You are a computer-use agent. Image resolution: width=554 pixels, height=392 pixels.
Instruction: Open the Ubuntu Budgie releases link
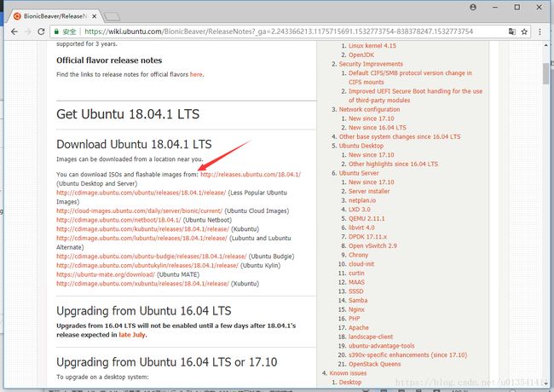(151, 257)
